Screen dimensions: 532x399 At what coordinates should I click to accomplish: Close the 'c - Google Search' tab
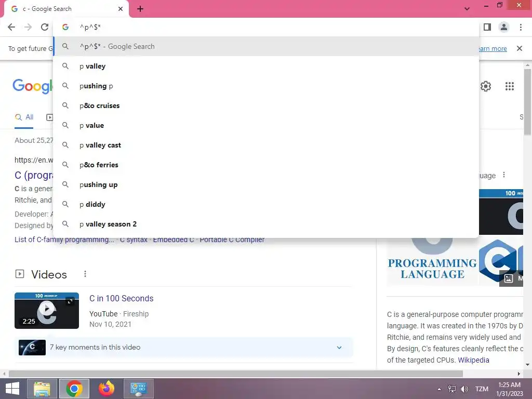coord(121,9)
